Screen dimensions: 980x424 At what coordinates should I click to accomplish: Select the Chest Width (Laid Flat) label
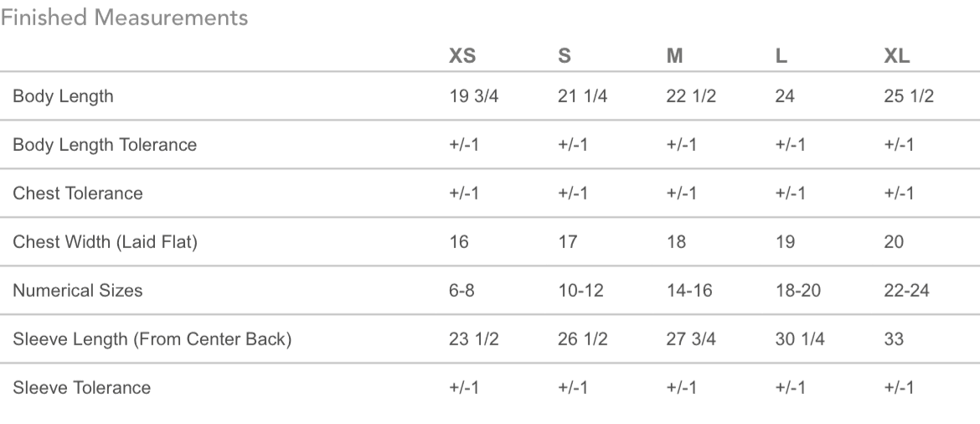(x=105, y=242)
